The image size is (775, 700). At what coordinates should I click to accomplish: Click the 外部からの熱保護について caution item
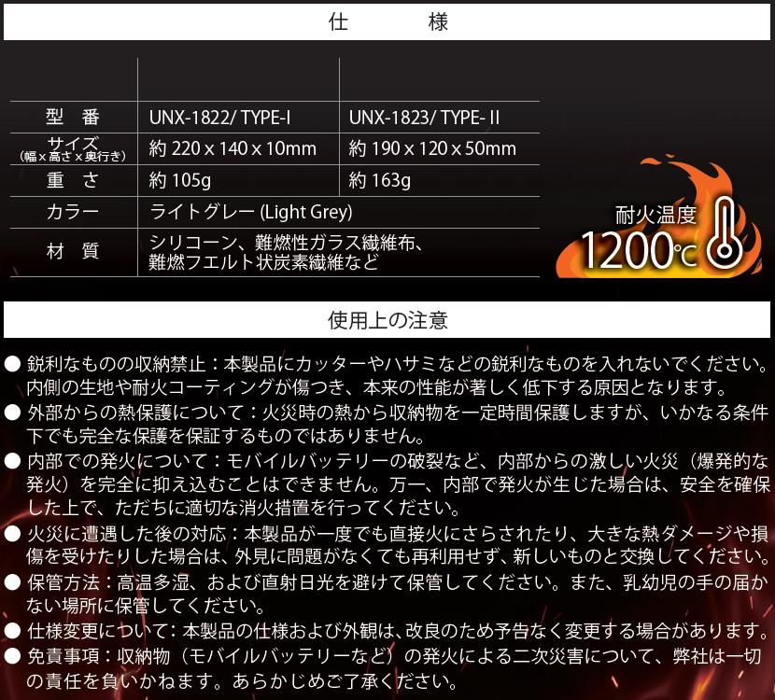pos(386,424)
